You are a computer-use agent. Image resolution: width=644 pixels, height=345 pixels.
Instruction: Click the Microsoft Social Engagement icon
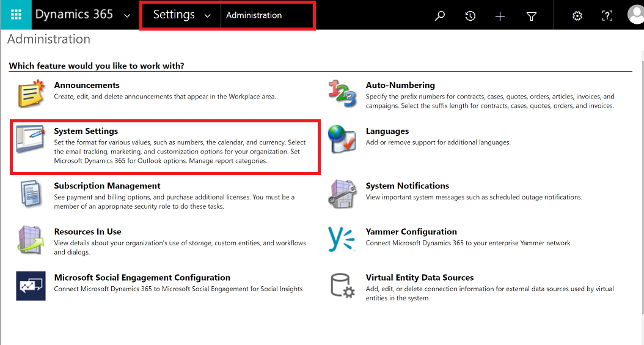(31, 286)
